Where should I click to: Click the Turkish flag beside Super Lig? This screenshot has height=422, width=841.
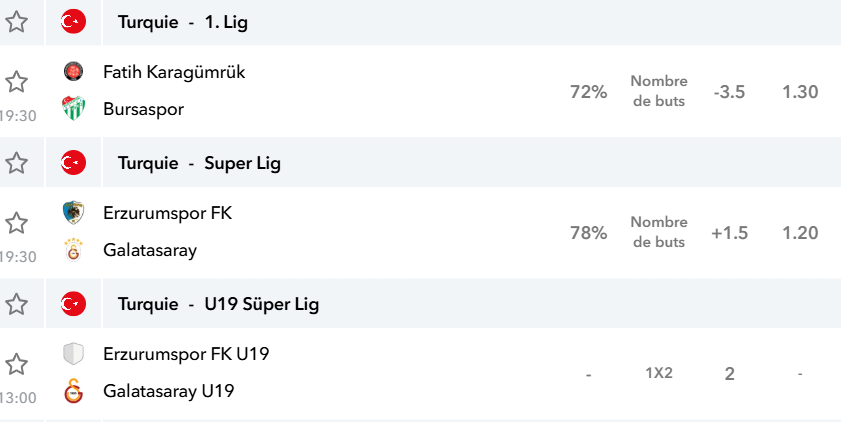point(73,163)
